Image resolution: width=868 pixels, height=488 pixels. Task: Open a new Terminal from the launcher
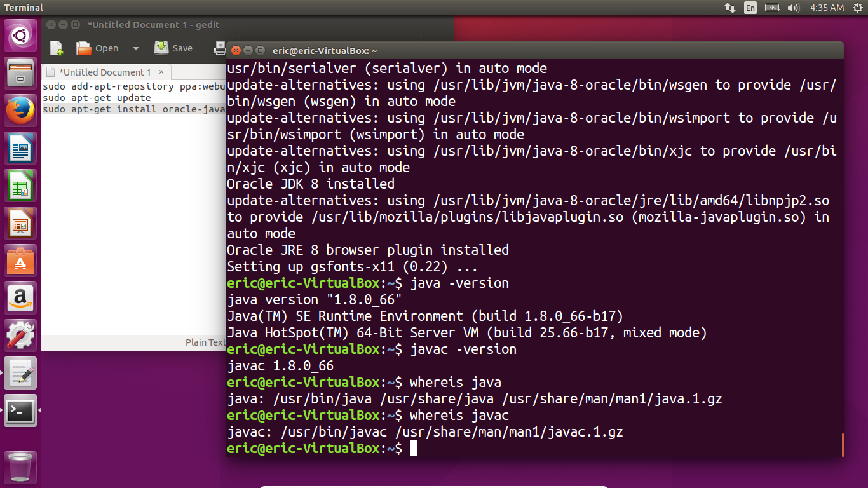pyautogui.click(x=20, y=411)
